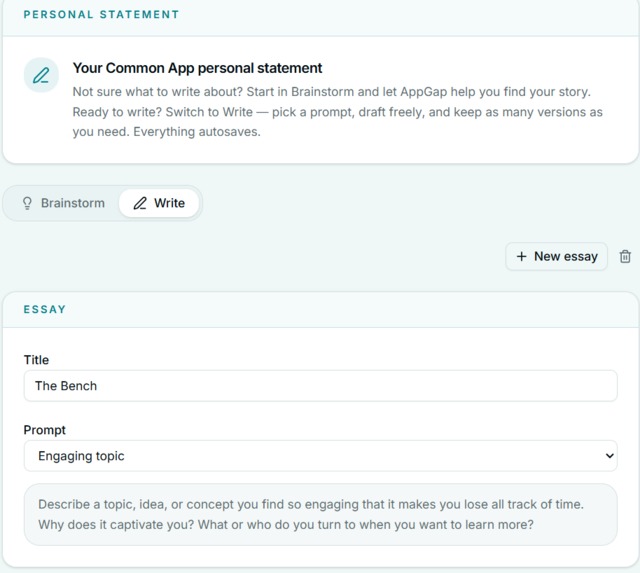This screenshot has width=640, height=573.
Task: Open the Prompt dropdown showing Engaging topic
Action: pyautogui.click(x=320, y=456)
